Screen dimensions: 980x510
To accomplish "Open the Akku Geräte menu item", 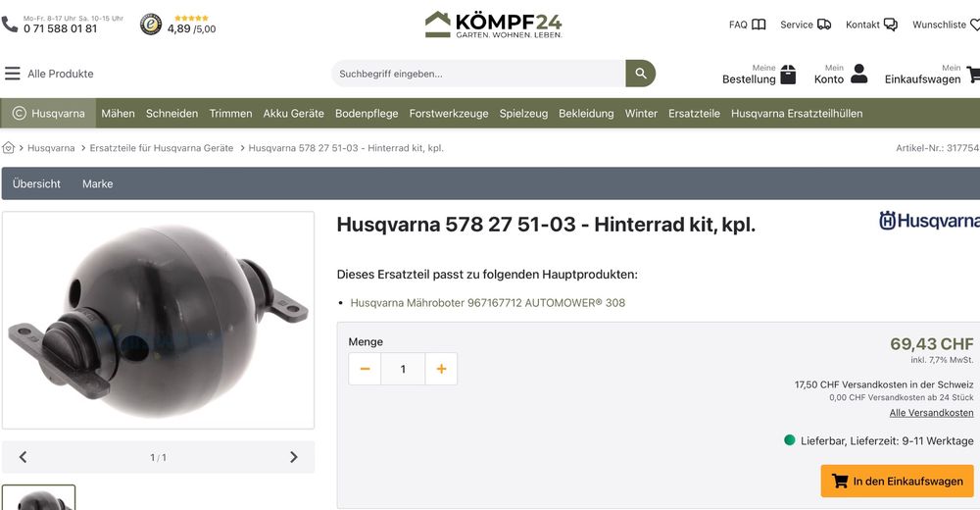I will click(x=293, y=113).
